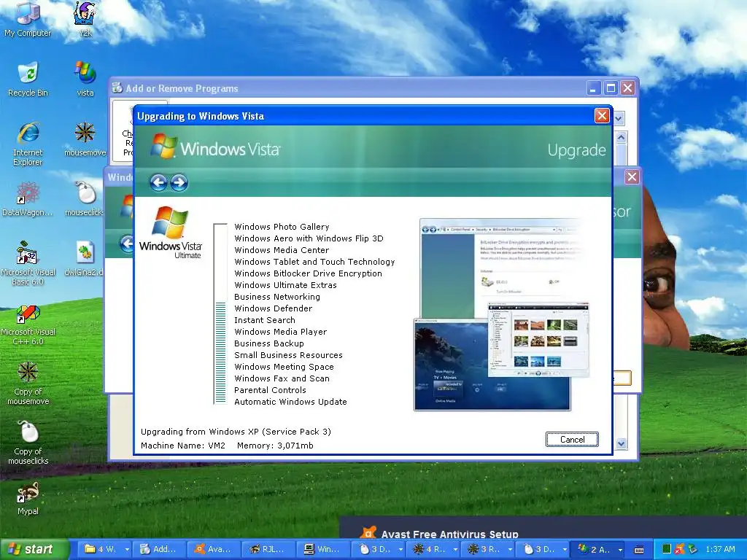Click 'Memory: 3,071mb' text
Screen dimensions: 747x560
point(275,446)
